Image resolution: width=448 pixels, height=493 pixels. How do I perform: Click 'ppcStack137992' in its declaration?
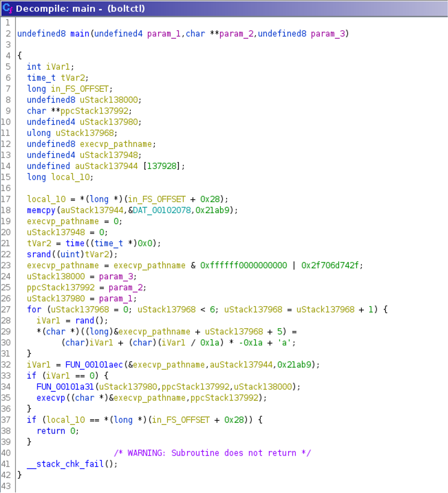point(94,111)
